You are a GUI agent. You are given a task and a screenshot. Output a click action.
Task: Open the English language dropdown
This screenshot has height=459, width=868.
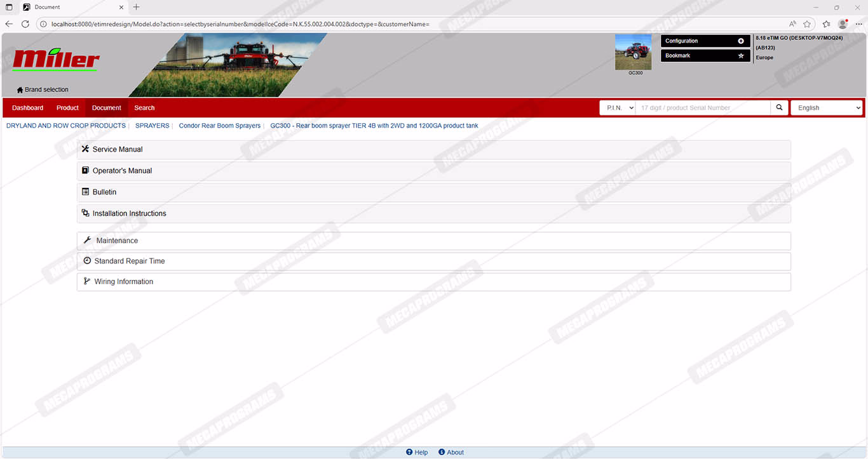(x=826, y=108)
